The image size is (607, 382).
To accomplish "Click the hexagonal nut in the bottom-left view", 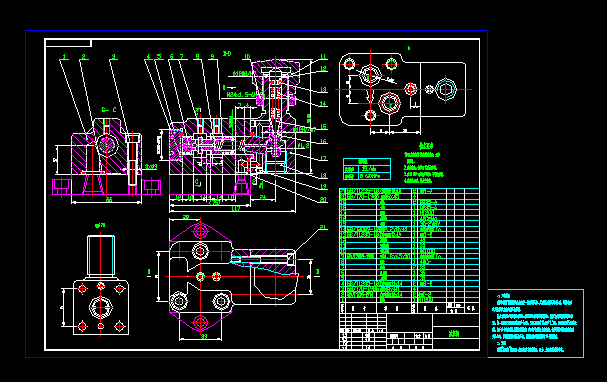I will point(101,307).
